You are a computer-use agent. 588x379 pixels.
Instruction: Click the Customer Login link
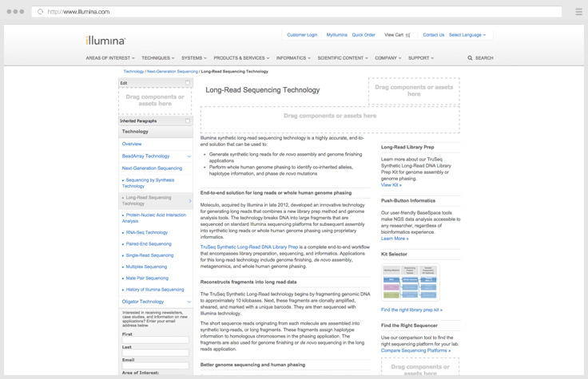[x=302, y=35]
